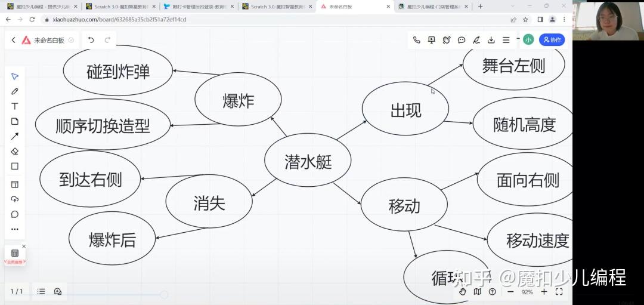Select the sticky note tool

click(15, 121)
